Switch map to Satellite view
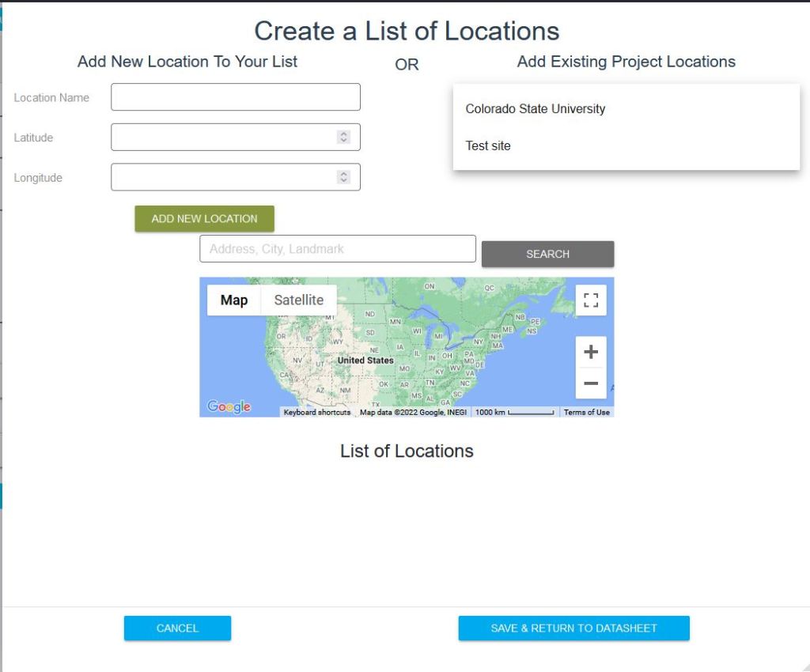This screenshot has width=810, height=672. pyautogui.click(x=298, y=300)
